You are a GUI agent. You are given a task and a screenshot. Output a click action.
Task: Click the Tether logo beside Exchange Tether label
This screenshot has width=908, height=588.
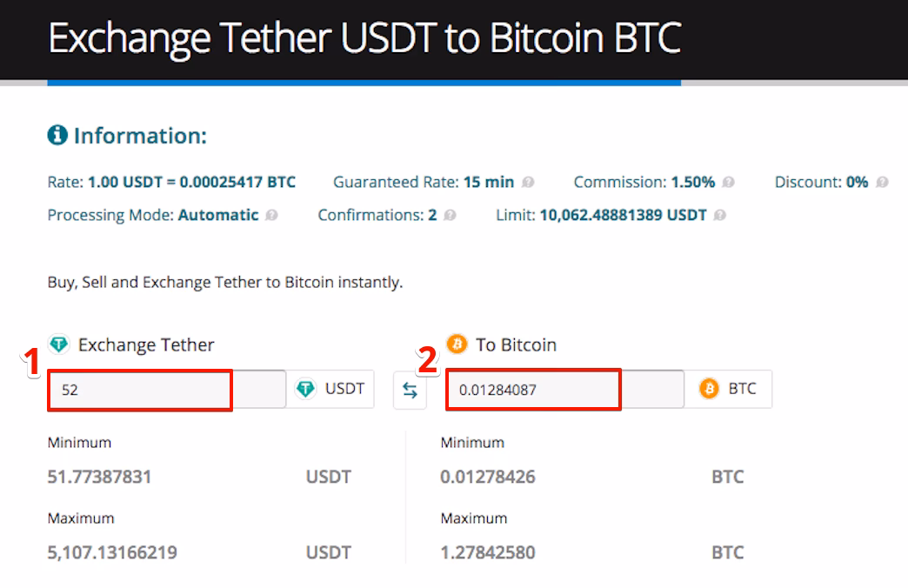(58, 344)
